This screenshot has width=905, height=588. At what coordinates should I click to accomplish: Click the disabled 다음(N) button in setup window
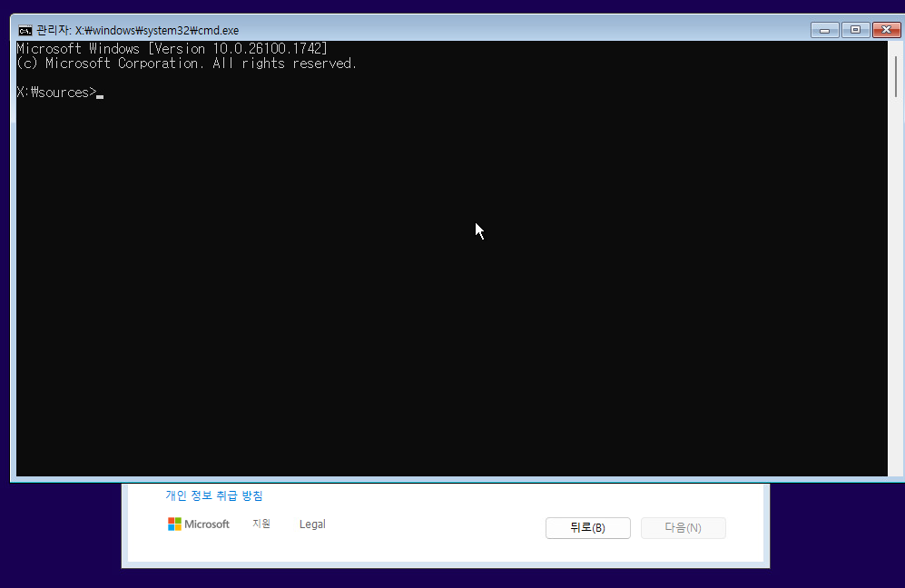(x=683, y=528)
